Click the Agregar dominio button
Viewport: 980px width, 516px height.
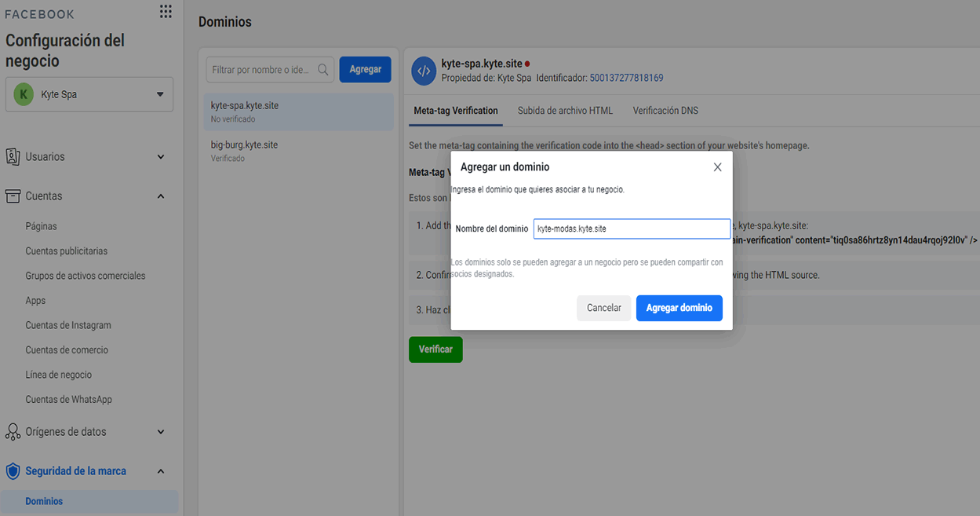click(679, 308)
